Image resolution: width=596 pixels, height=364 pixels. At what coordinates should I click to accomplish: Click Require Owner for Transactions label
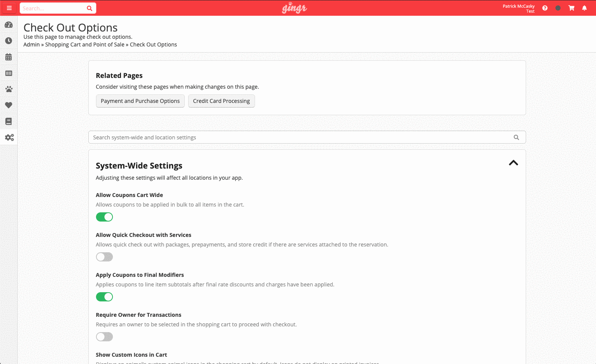coord(139,315)
